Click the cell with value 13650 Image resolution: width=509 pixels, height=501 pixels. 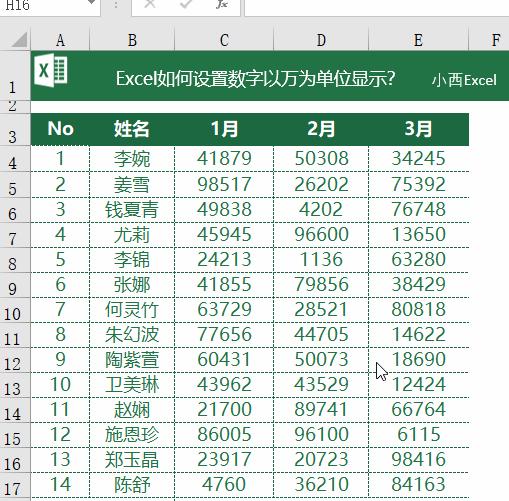pos(418,235)
